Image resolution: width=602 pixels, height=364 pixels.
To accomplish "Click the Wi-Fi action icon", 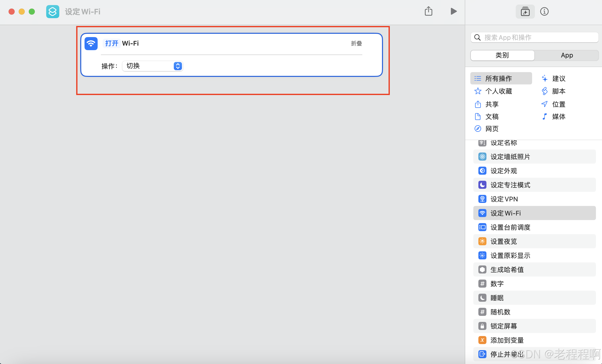I will click(x=91, y=44).
